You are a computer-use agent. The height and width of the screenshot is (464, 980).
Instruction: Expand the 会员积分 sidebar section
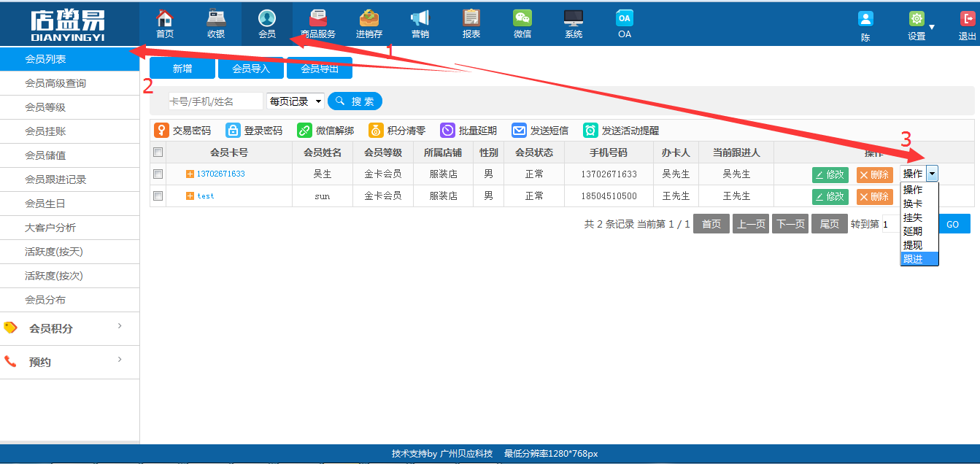coord(69,328)
